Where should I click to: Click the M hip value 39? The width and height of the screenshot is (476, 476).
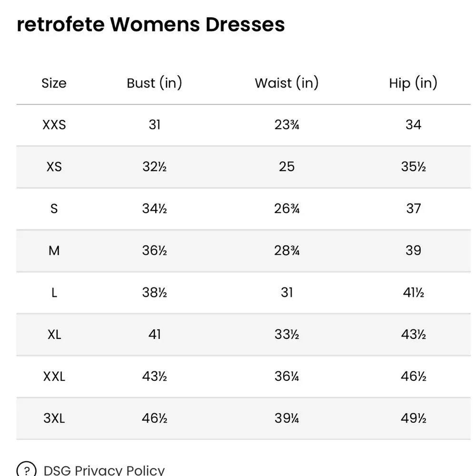click(413, 250)
